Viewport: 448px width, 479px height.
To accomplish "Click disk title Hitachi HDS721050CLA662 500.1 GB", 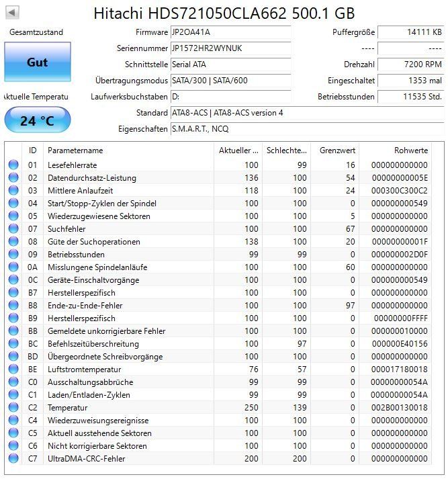I will click(x=224, y=13).
